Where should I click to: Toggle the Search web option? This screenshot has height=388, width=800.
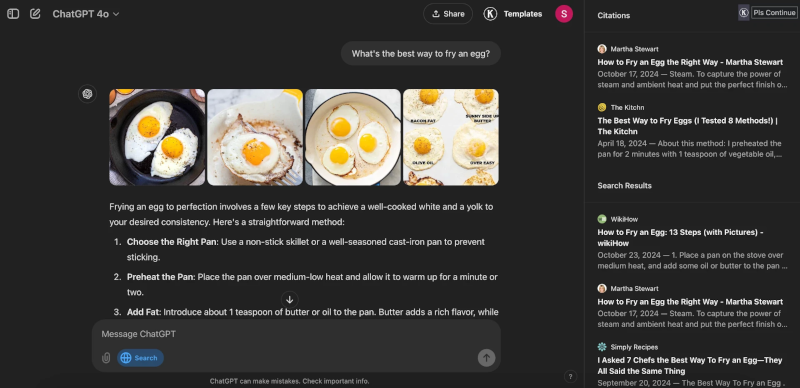coord(140,358)
